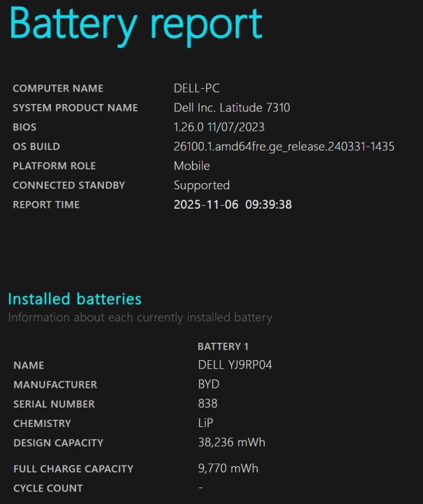423x504 pixels.
Task: Click the CYCLE COUNT label
Action: pyautogui.click(x=48, y=488)
